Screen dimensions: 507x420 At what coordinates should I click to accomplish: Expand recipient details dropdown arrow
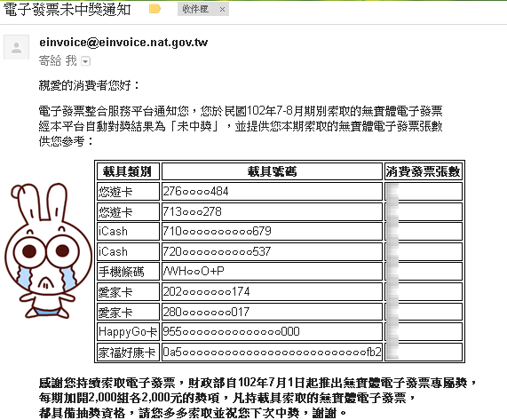click(85, 61)
